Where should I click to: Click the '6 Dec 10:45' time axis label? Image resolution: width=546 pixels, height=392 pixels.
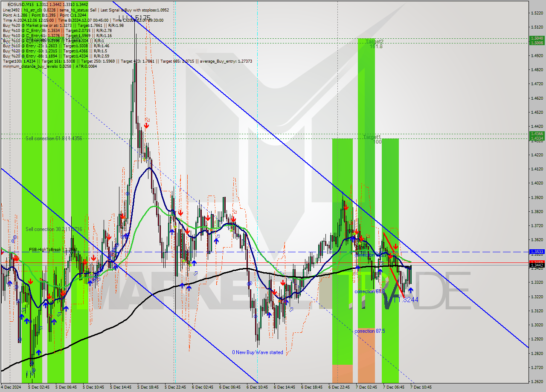point(257,387)
